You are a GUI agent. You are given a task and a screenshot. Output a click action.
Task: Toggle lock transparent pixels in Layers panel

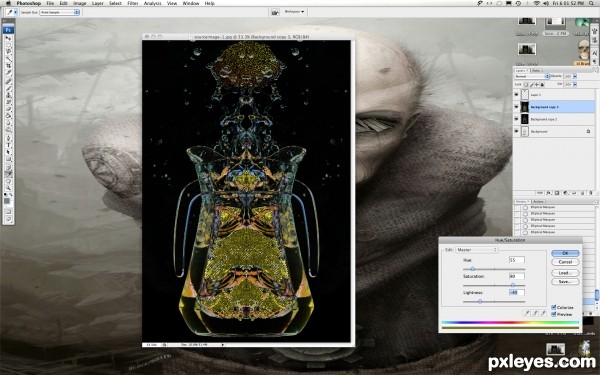(x=526, y=85)
